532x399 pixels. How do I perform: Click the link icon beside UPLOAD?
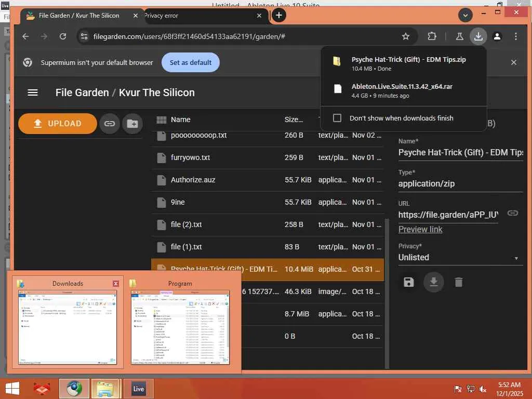click(x=110, y=124)
